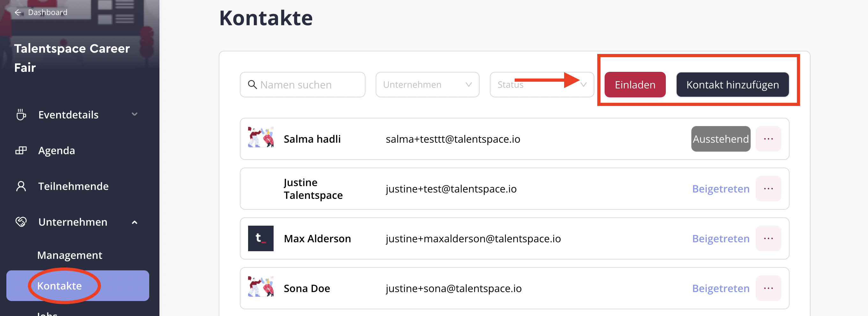Click Beigetreten status for Justine Talentspace
This screenshot has height=316, width=868.
(721, 189)
